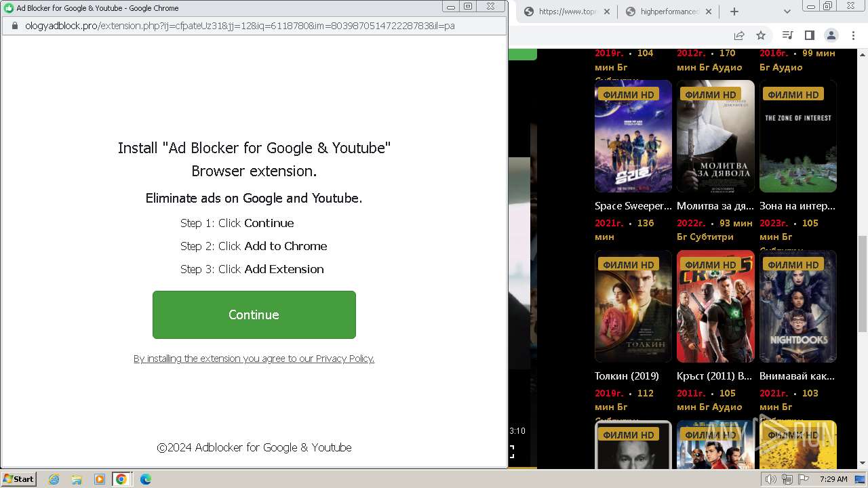Click ФИЛМИ HD badge on Space Sweepers poster
The image size is (868, 488).
point(628,94)
